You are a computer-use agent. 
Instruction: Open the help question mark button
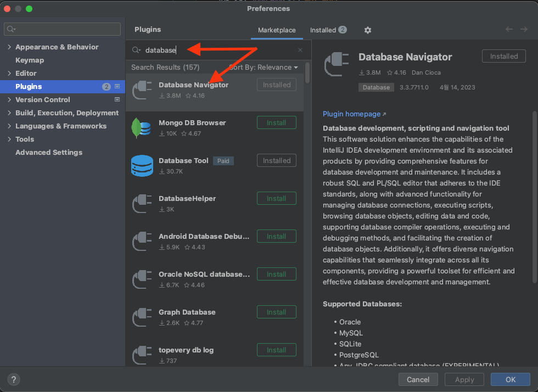pyautogui.click(x=13, y=379)
